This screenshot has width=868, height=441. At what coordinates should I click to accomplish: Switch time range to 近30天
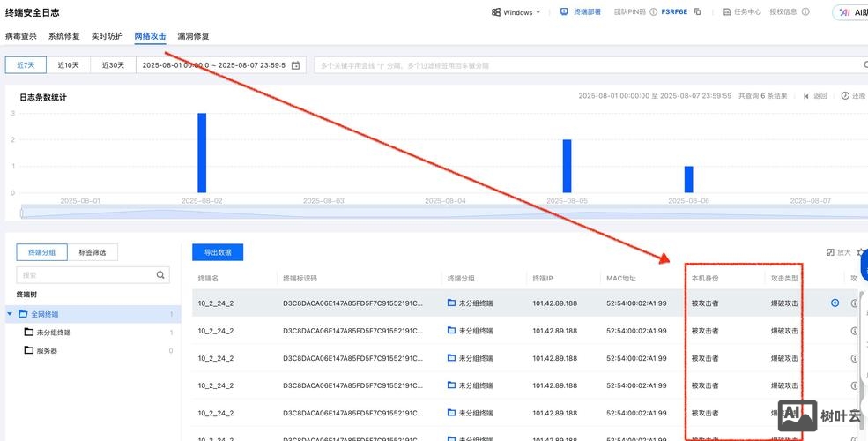(x=113, y=65)
